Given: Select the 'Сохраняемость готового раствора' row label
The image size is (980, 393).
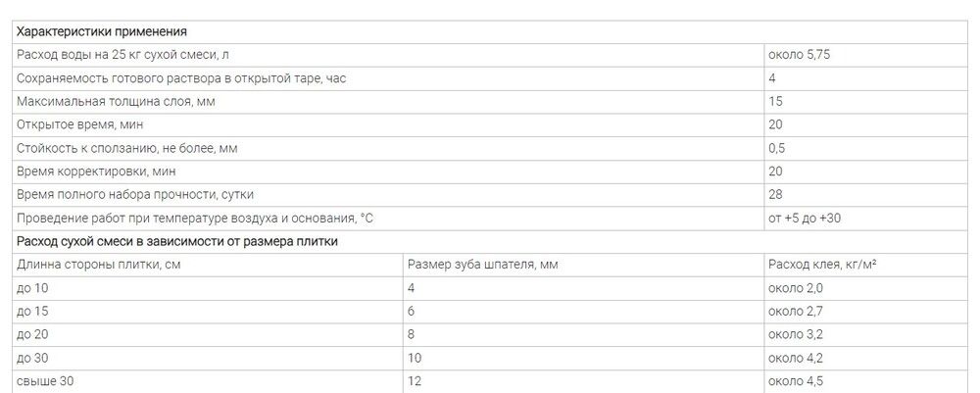Looking at the screenshot, I should point(181,78).
